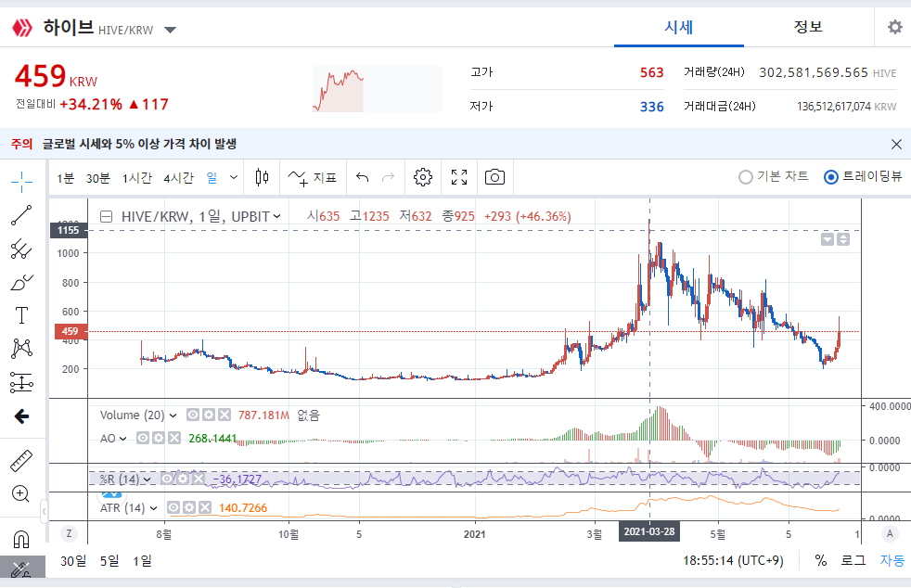Expand the Volume (20) indicator dropdown
Screen dimensions: 911x588
173,415
